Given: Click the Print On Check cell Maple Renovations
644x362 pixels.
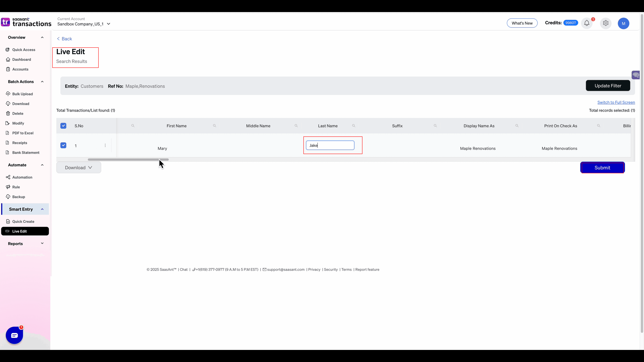Looking at the screenshot, I should 559,148.
